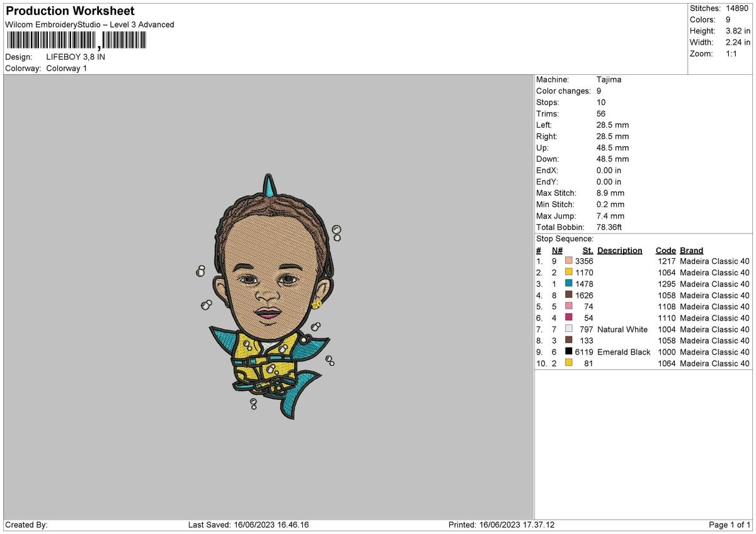Select the 'Description' column header
Viewport: 756px width, 534px height.
(620, 251)
